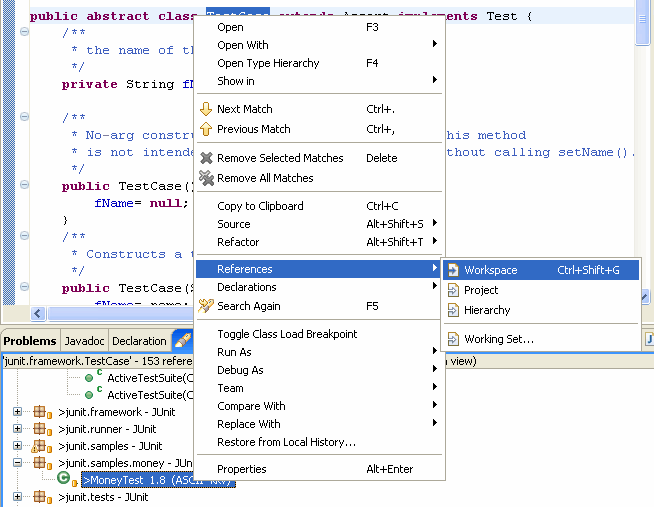Select Project in References submenu
654x507 pixels.
coord(541,290)
